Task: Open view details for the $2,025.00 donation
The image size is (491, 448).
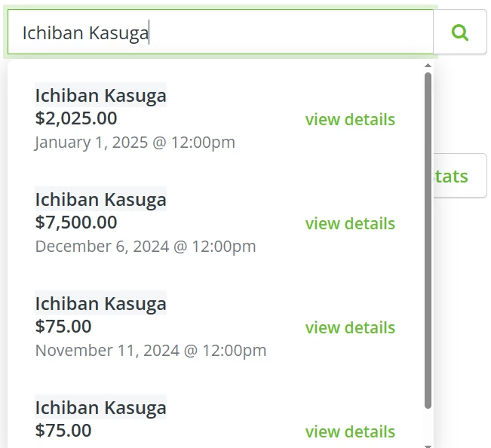Action: [349, 119]
